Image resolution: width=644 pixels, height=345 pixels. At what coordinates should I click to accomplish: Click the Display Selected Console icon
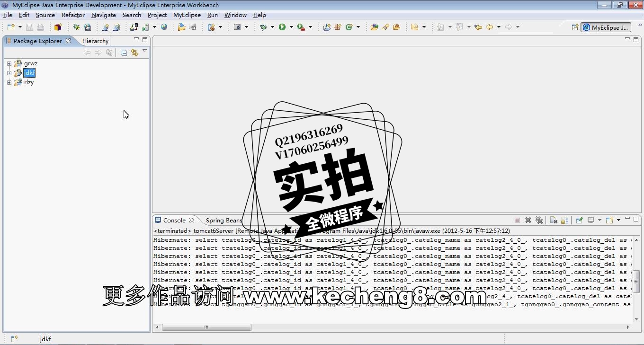(590, 220)
